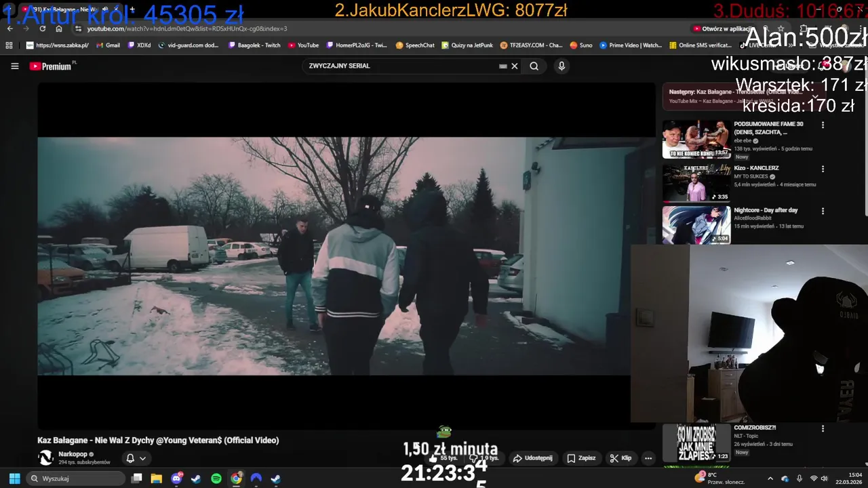The height and width of the screenshot is (488, 868).
Task: Start voice search with the microphone
Action: click(x=561, y=66)
